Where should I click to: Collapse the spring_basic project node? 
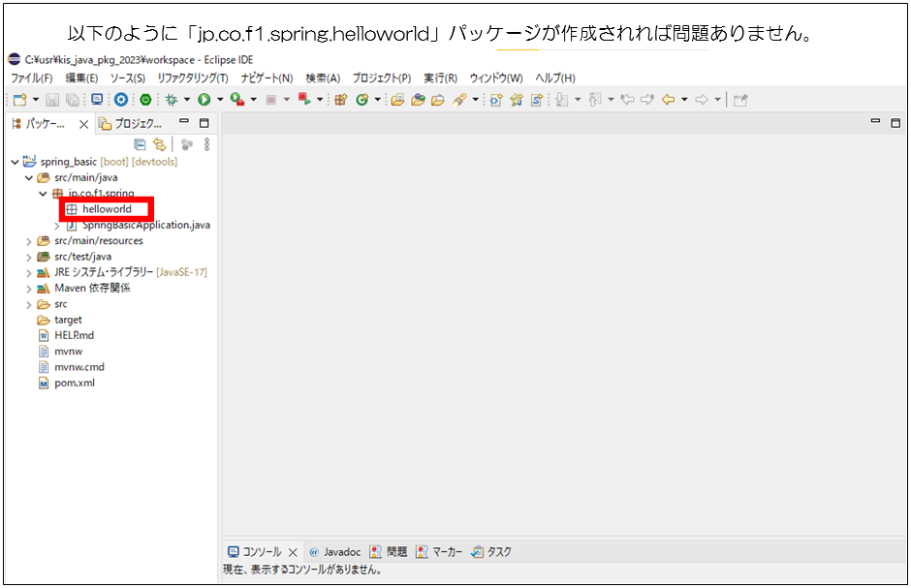pos(15,162)
